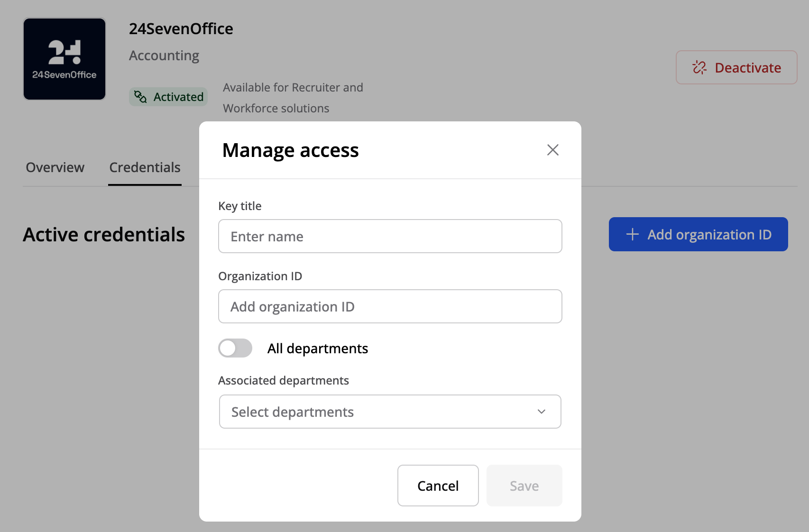
Task: Focus the Key title name field
Action: [x=390, y=236]
